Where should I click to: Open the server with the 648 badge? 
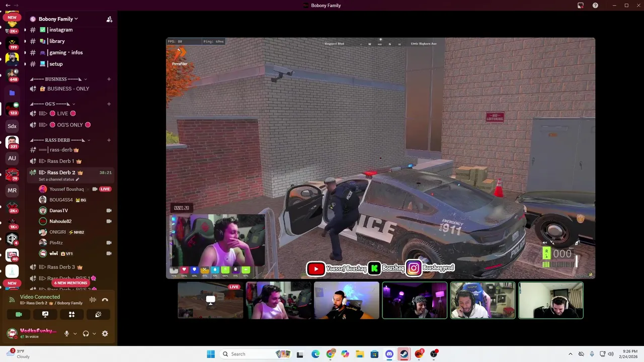click(12, 74)
